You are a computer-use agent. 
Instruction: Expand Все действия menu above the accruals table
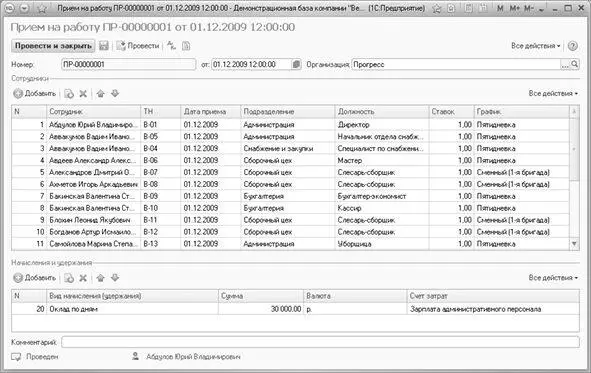click(x=553, y=278)
